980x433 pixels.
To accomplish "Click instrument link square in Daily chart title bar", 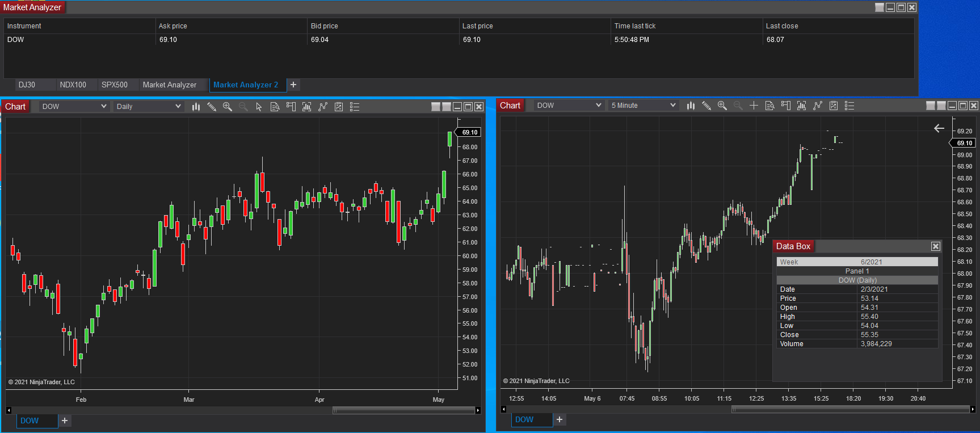I will (x=436, y=107).
